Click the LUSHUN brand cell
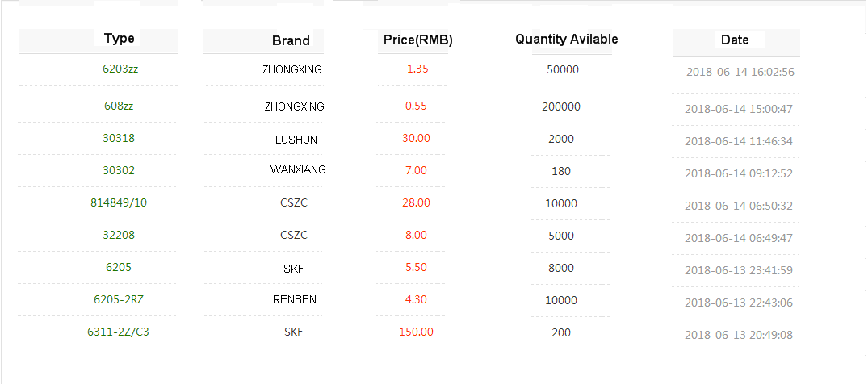This screenshot has height=384, width=868. [296, 140]
